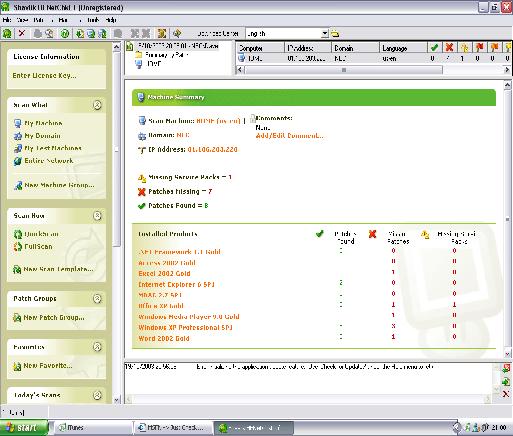
Task: Click the print toolbar icon
Action: [38, 33]
